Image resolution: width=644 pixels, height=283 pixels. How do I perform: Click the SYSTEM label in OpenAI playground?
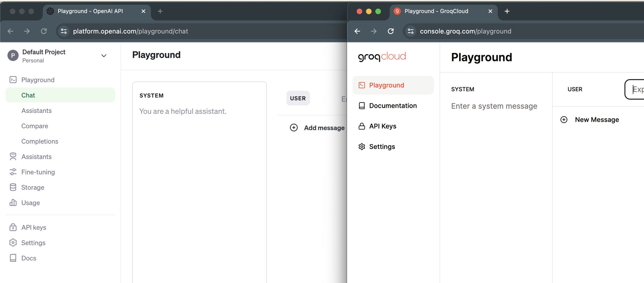[151, 96]
